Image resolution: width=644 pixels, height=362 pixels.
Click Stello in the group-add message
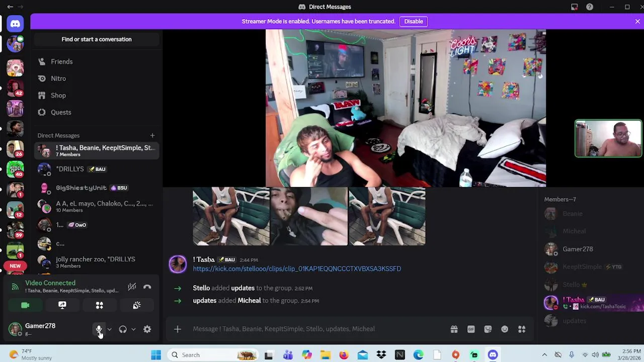point(201,288)
